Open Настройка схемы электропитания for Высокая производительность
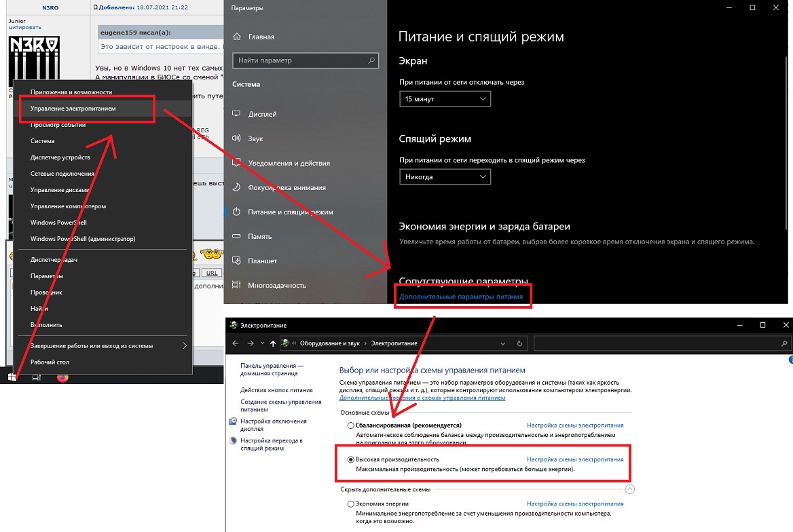 click(x=575, y=459)
